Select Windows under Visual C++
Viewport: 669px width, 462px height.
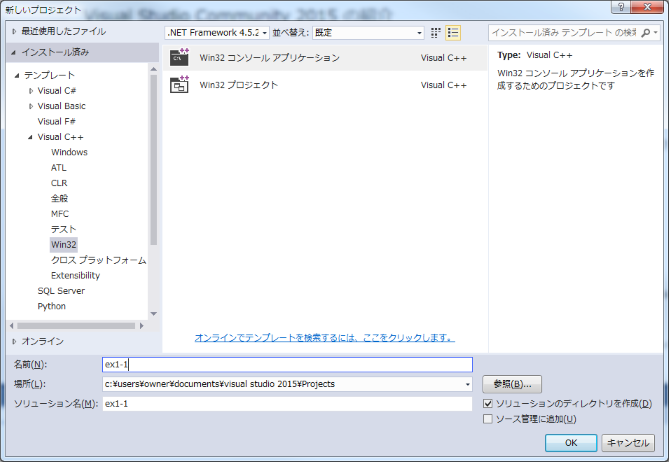click(69, 152)
